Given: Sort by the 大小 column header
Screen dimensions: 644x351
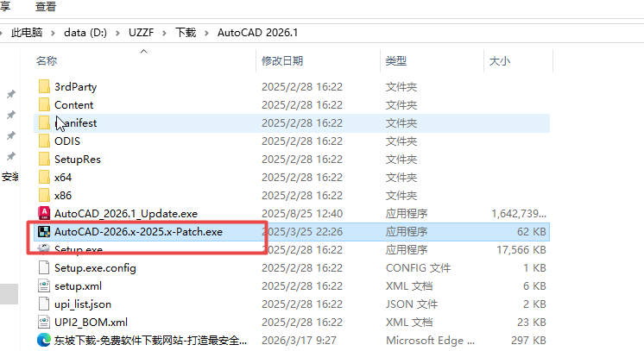Looking at the screenshot, I should [x=500, y=61].
